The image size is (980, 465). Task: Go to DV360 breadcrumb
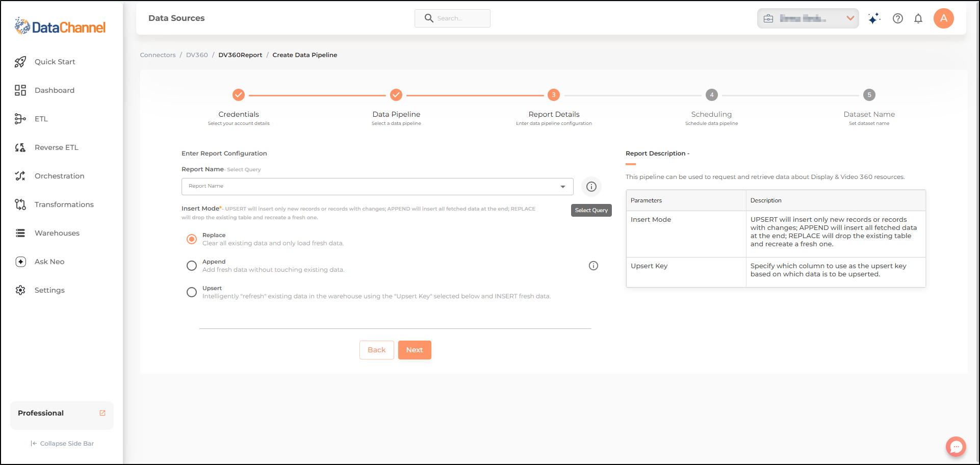pos(197,55)
